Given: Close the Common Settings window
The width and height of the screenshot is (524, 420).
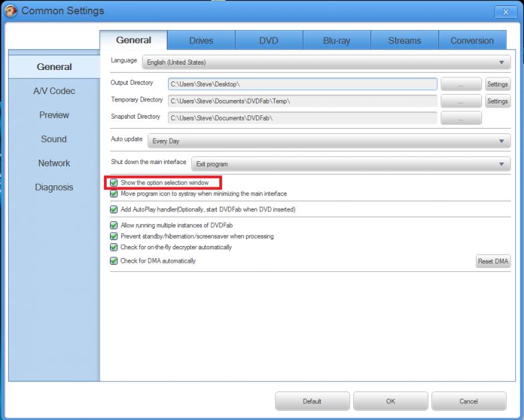Looking at the screenshot, I should click(505, 11).
